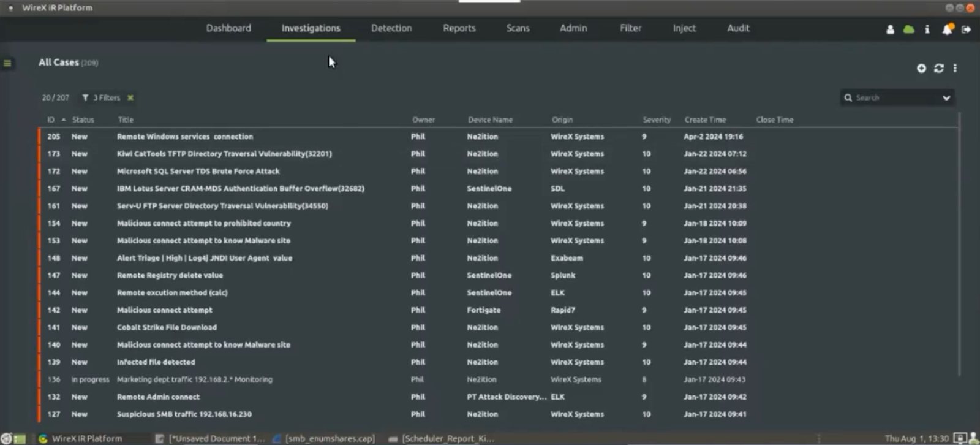This screenshot has width=980, height=445.
Task: Click the 3 Filters label
Action: [x=107, y=97]
